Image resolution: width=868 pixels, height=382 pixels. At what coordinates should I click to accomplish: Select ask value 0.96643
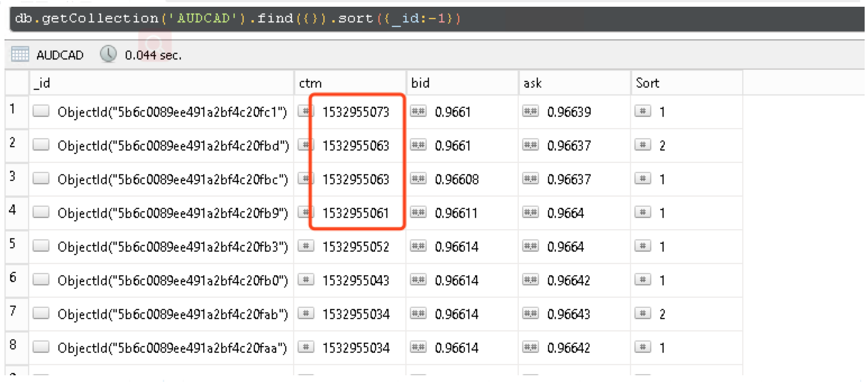(569, 314)
